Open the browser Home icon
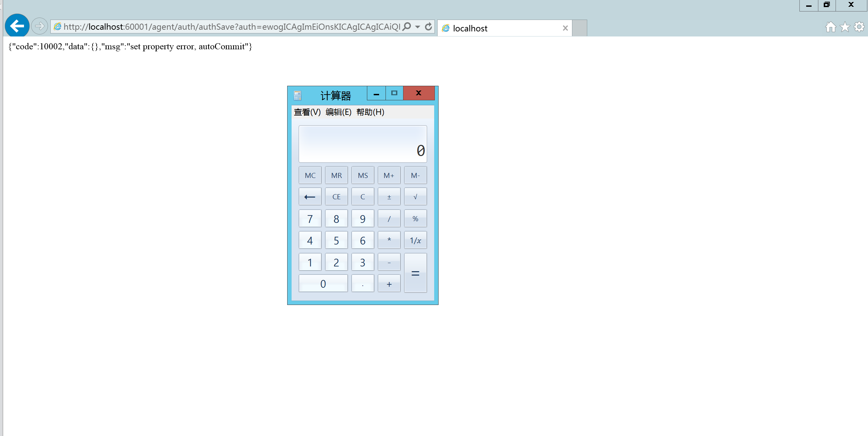This screenshot has width=868, height=436. (x=830, y=27)
